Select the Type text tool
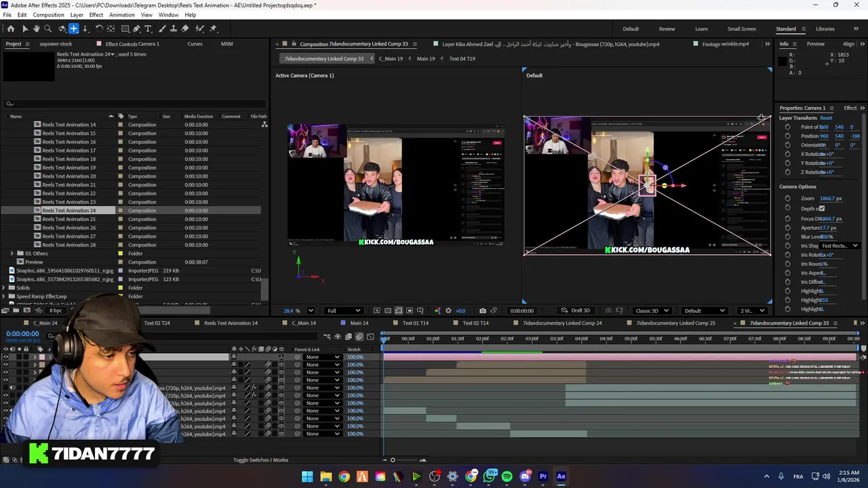This screenshot has width=868, height=488. point(149,28)
